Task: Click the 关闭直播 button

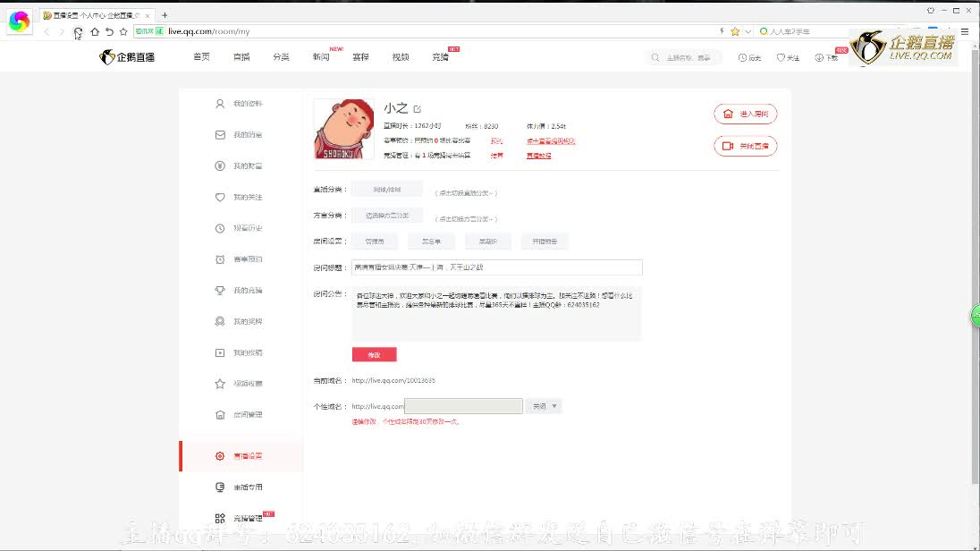Action: point(746,146)
